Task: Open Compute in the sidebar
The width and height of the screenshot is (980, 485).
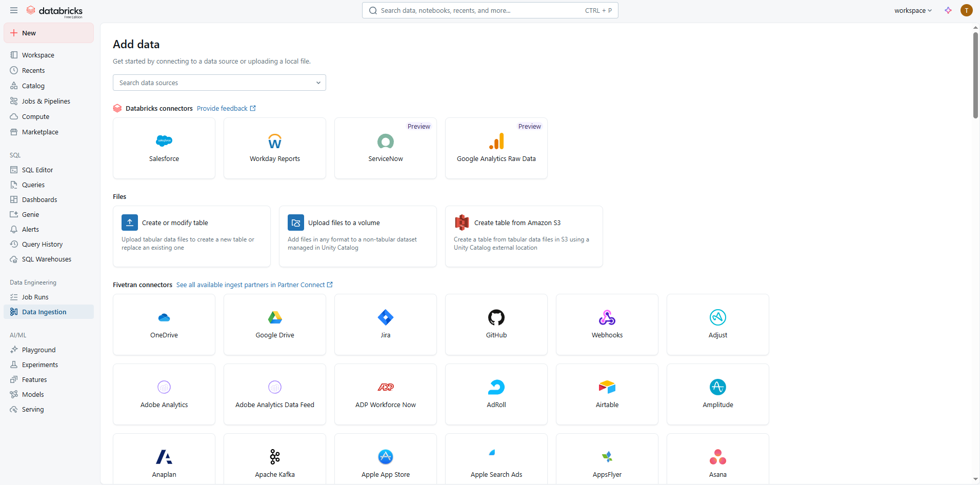Action: click(x=49, y=116)
